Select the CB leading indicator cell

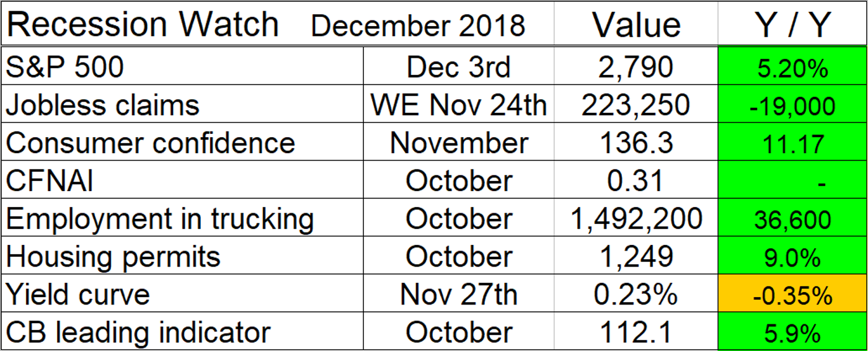138,332
